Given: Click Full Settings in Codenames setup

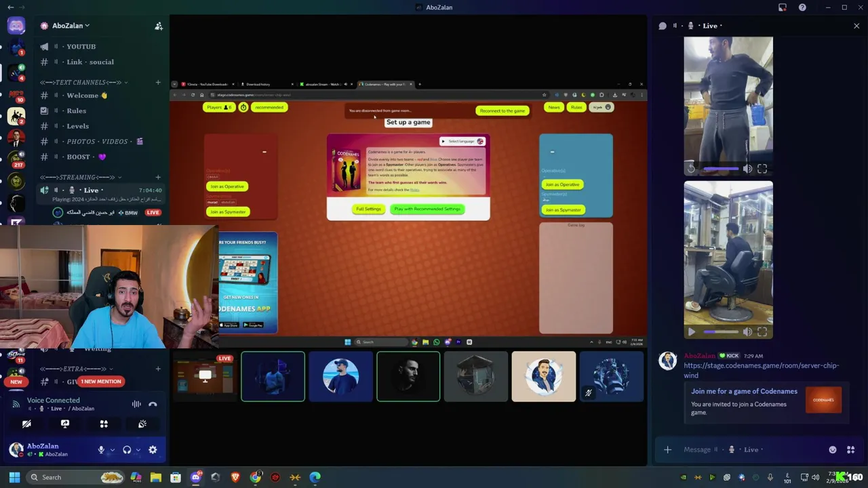Looking at the screenshot, I should tap(368, 209).
